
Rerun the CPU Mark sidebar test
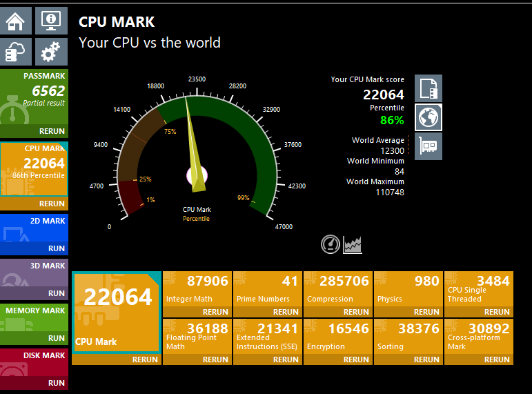point(52,204)
